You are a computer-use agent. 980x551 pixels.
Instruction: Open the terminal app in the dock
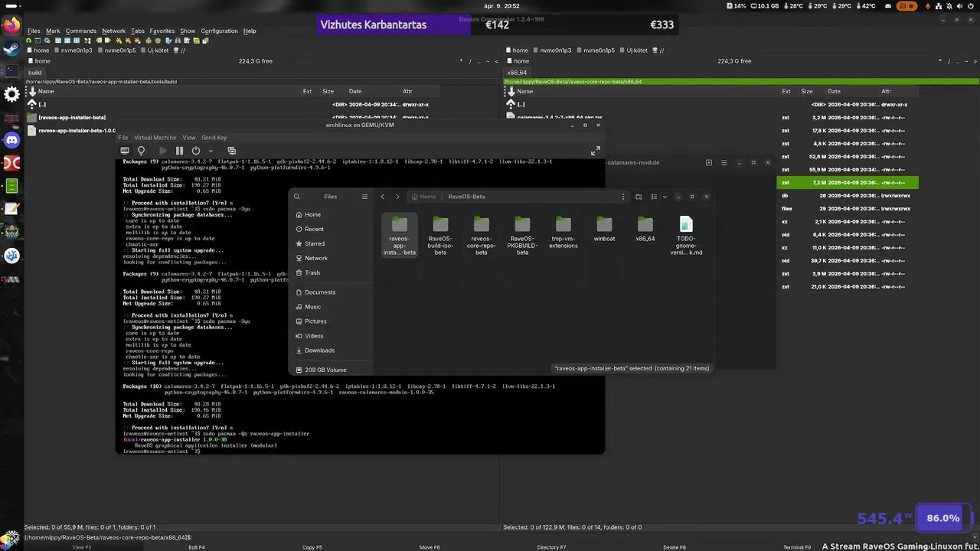pyautogui.click(x=11, y=70)
